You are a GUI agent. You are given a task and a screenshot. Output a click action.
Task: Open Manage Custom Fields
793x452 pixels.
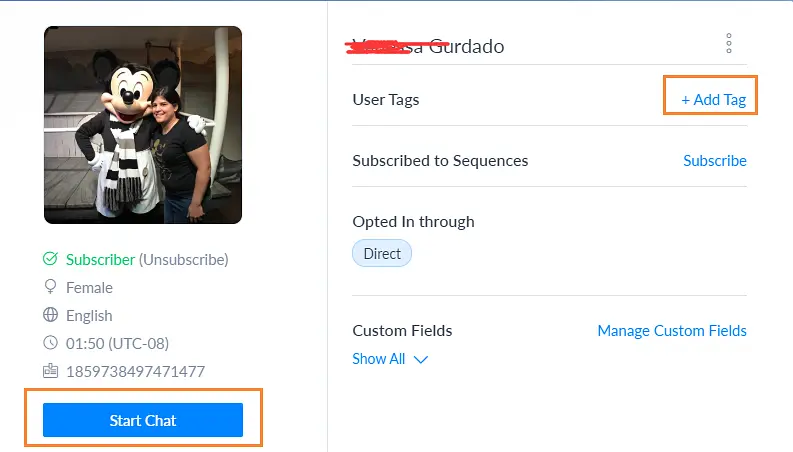click(671, 330)
